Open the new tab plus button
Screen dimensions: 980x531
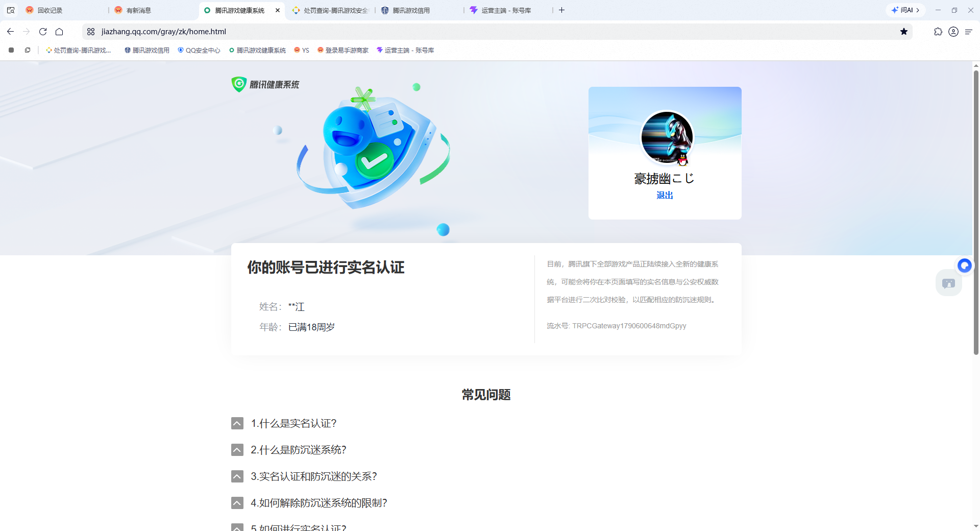(x=561, y=10)
